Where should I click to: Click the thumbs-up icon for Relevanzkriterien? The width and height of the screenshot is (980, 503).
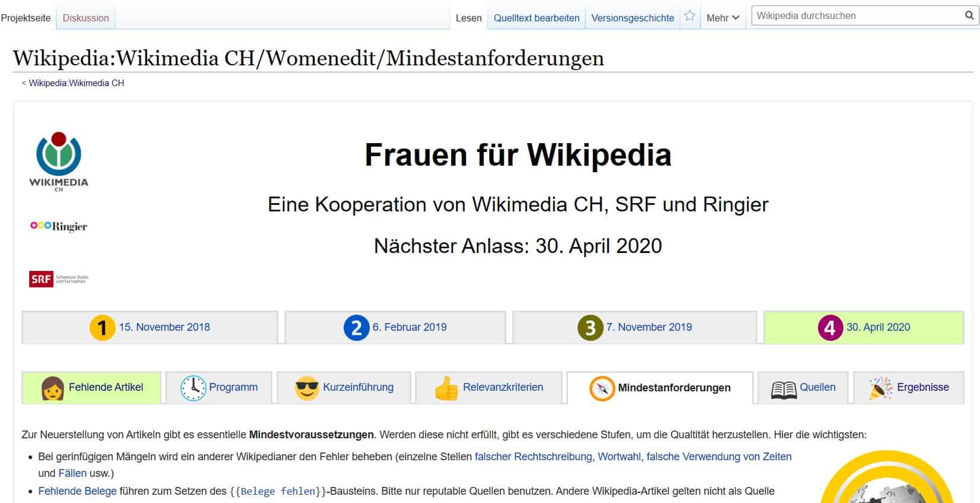click(446, 388)
